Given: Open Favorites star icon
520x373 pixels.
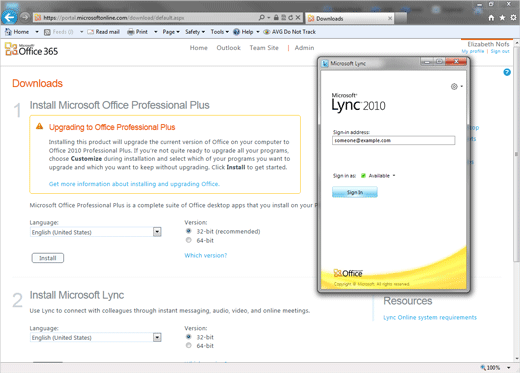Looking at the screenshot, I should pyautogui.click(x=502, y=18).
